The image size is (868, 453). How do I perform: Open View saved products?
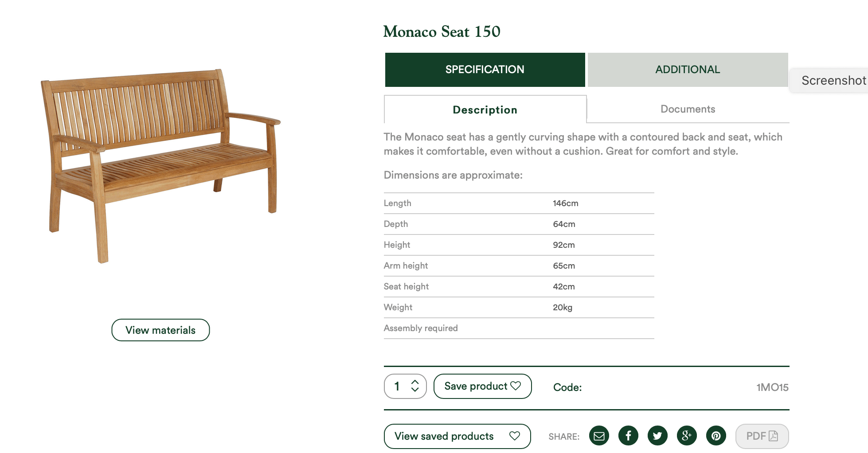click(x=457, y=436)
